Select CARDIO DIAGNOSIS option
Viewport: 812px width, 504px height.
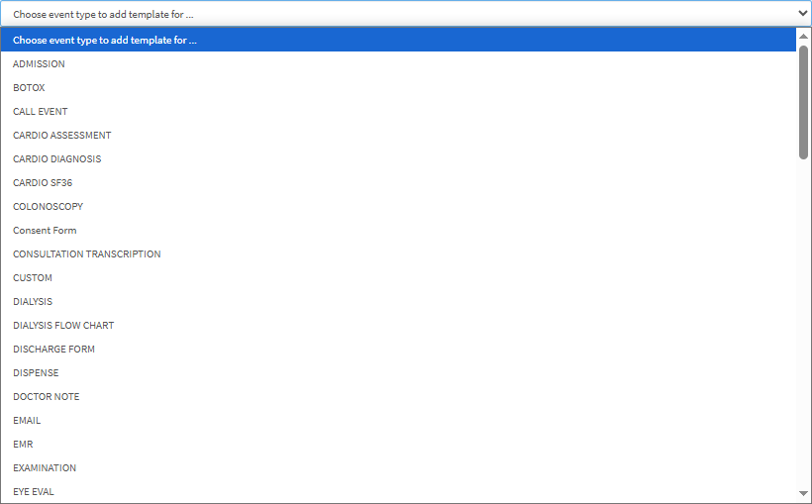pos(398,159)
